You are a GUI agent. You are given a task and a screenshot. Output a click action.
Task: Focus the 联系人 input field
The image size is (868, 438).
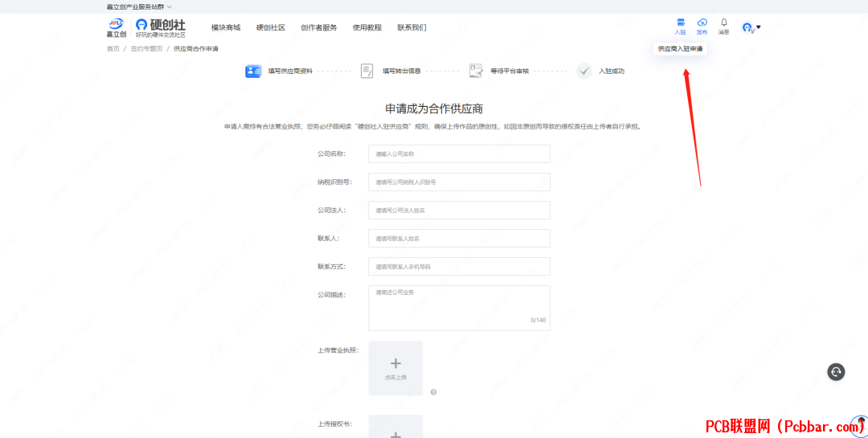459,238
